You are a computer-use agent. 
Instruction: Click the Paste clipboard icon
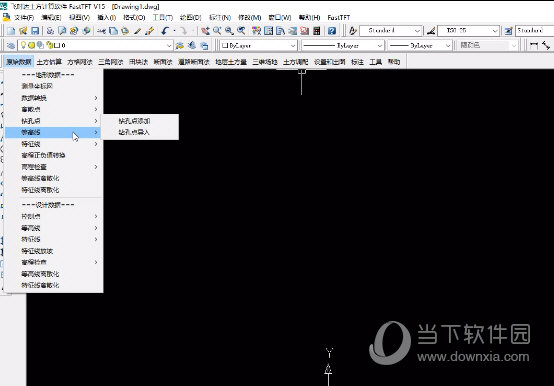[125, 31]
